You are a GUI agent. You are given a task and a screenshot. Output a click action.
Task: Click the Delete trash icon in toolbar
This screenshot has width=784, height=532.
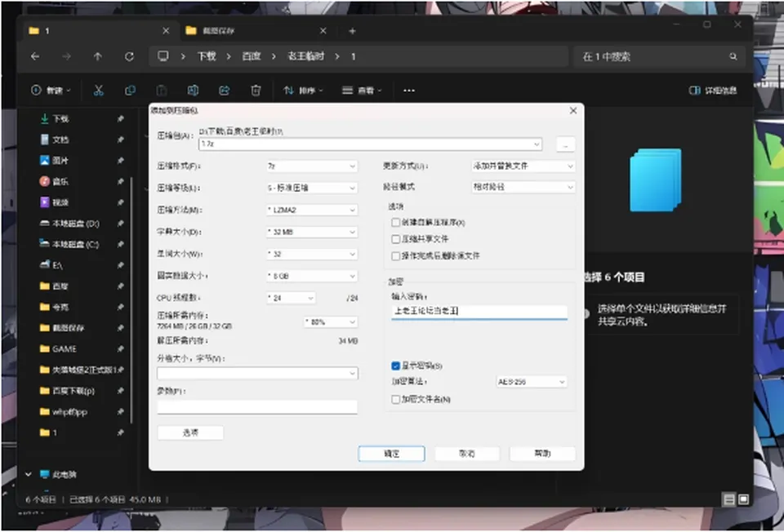256,91
